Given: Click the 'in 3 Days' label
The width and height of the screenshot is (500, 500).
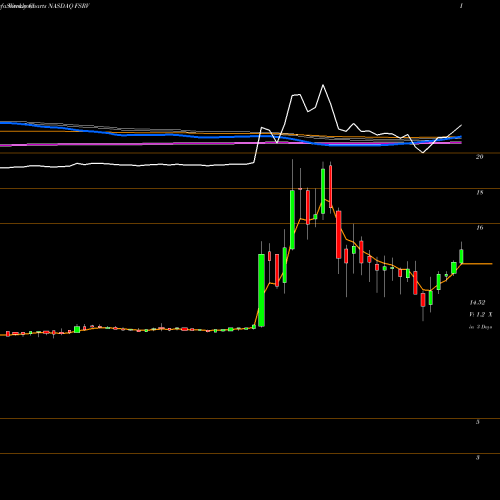Looking at the screenshot, I should click(x=480, y=327).
